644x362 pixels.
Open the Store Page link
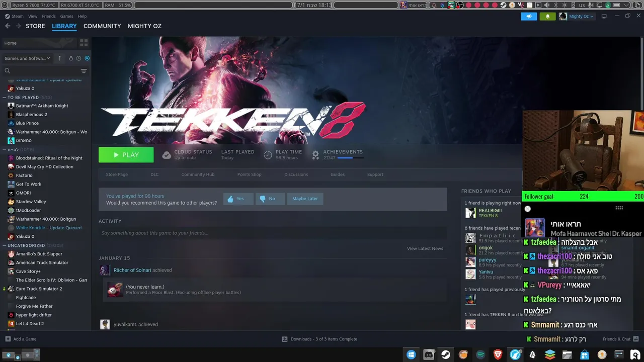tap(117, 174)
